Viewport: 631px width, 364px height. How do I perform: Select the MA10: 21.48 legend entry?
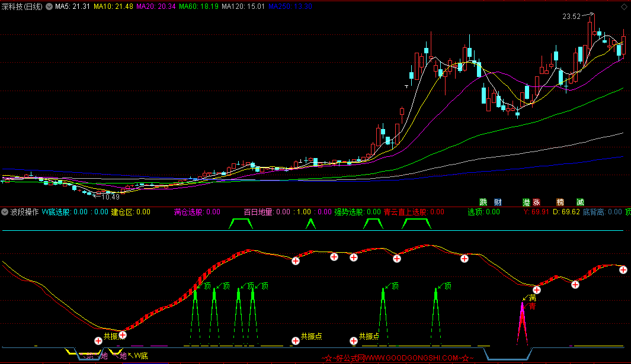(x=113, y=7)
